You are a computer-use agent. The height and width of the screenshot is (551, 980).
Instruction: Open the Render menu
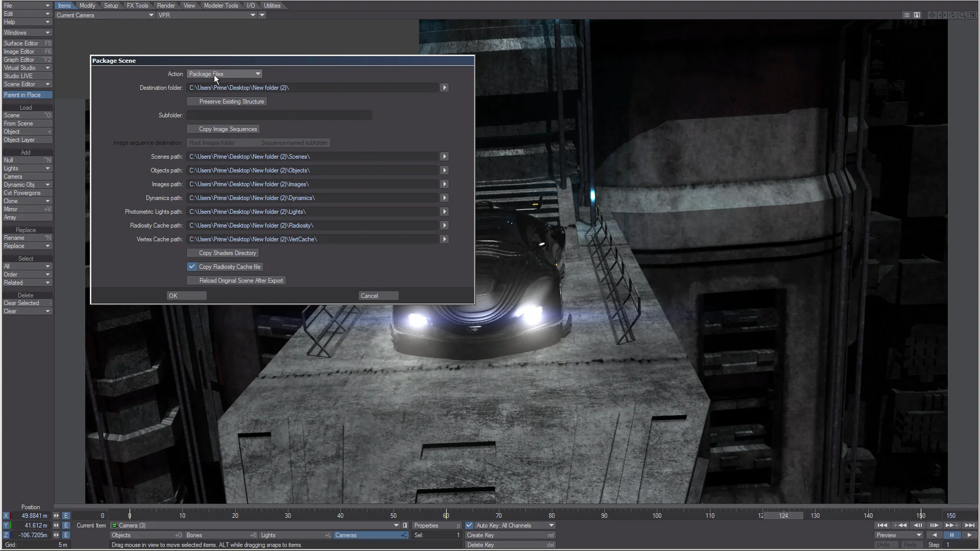click(166, 5)
